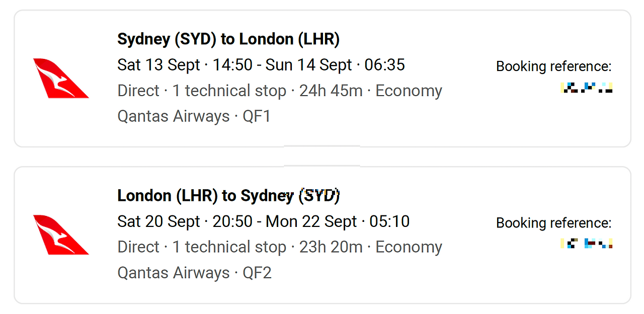Image resolution: width=644 pixels, height=314 pixels.
Task: Click "1 technical stop" on the Sydney to London flight
Action: point(229,91)
